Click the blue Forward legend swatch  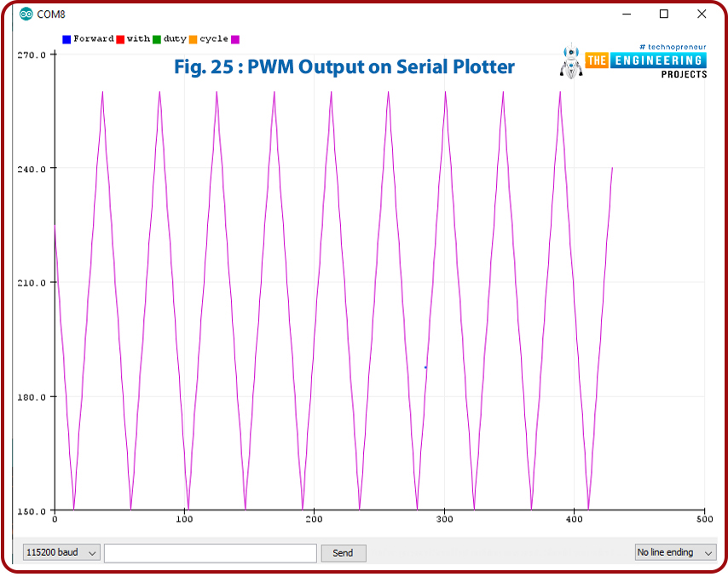coord(66,39)
